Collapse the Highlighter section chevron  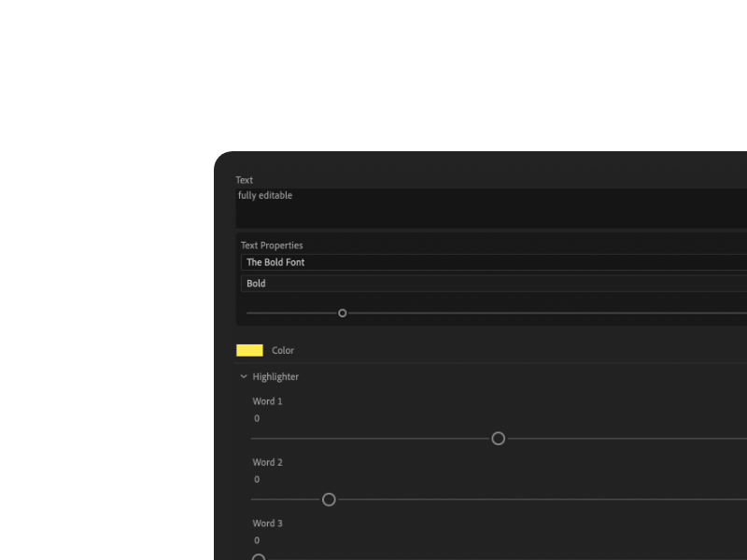tap(244, 376)
